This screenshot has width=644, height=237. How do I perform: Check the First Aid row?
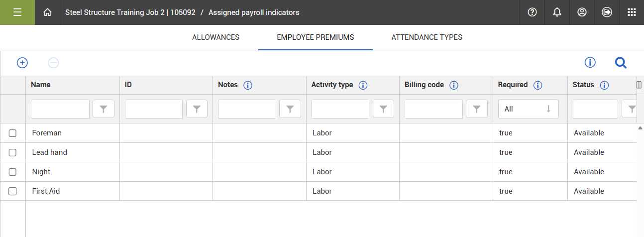pos(13,191)
